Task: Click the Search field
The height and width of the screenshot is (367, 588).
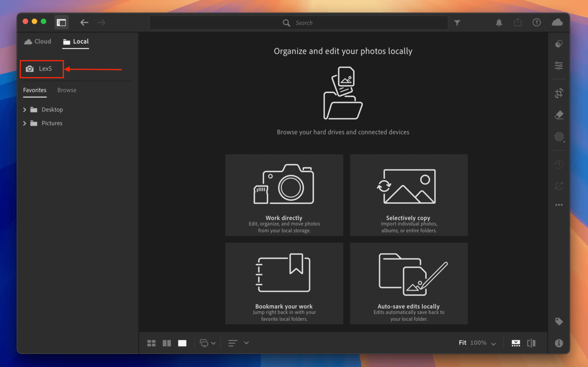Action: click(298, 23)
